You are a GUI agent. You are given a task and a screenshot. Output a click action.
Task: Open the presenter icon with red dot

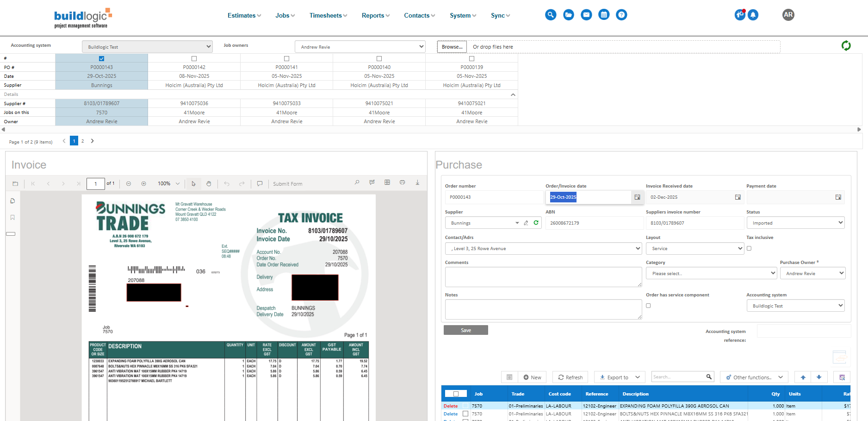tap(740, 15)
